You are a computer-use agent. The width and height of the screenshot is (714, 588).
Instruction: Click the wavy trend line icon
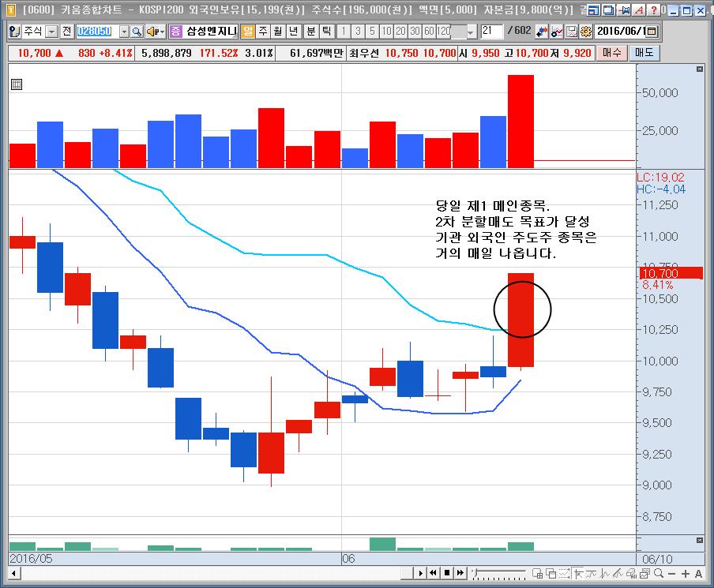(592, 574)
